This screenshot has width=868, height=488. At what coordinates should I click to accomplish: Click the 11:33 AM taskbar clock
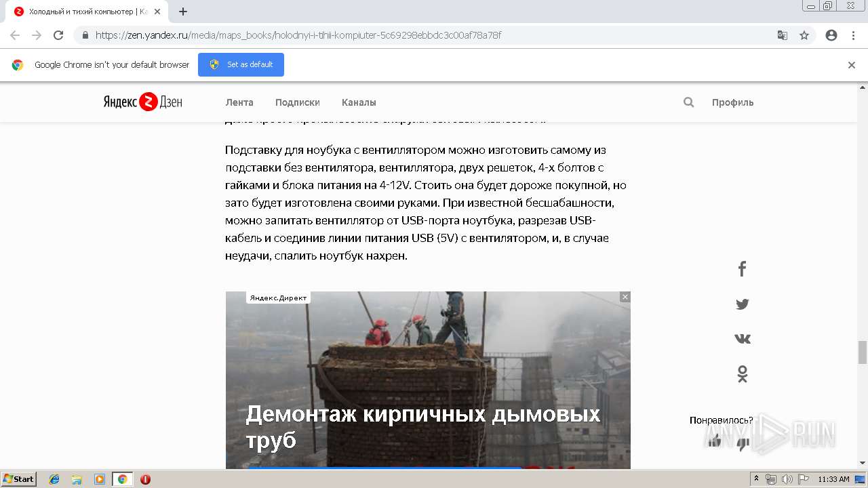(x=833, y=479)
